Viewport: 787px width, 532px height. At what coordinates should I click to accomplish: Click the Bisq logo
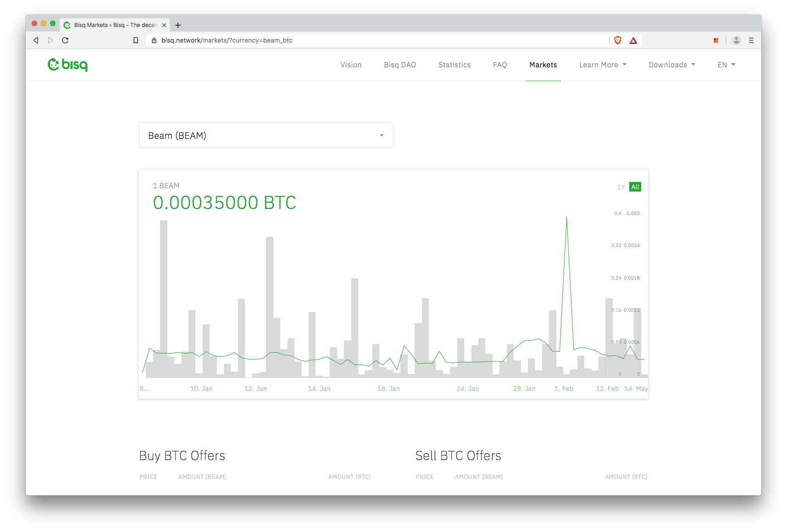67,65
